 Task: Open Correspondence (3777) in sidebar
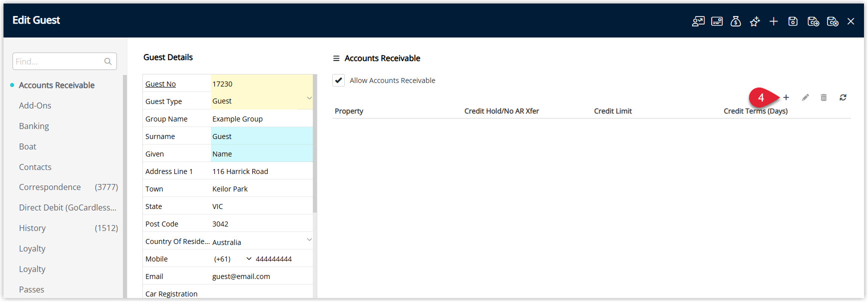pyautogui.click(x=68, y=187)
